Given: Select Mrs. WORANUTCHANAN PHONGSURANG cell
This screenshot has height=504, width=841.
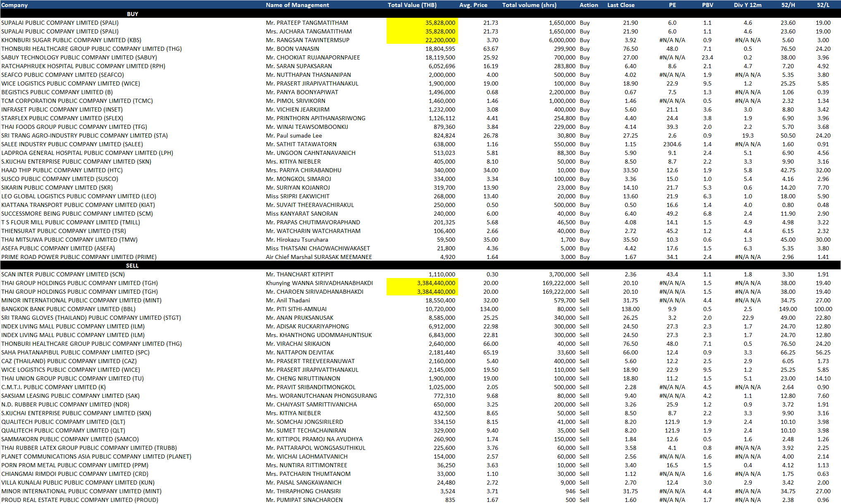Looking at the screenshot, I should click(x=321, y=396).
